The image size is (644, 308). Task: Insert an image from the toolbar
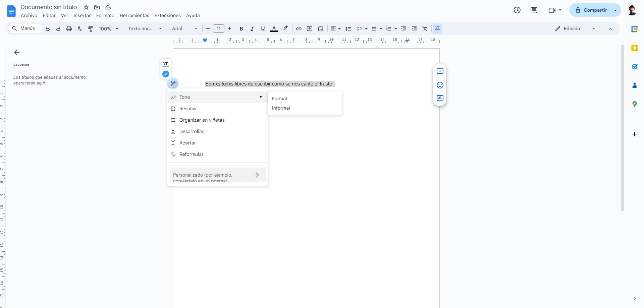[321, 29]
